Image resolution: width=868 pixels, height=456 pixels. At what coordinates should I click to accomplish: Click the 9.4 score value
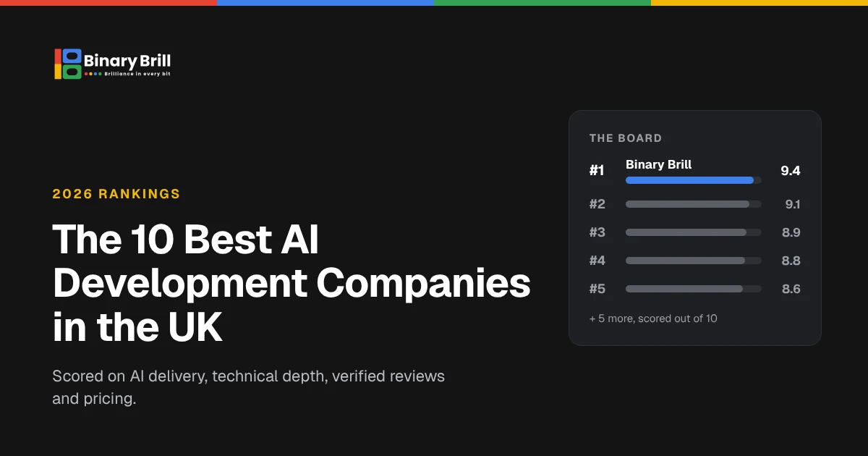pos(791,171)
